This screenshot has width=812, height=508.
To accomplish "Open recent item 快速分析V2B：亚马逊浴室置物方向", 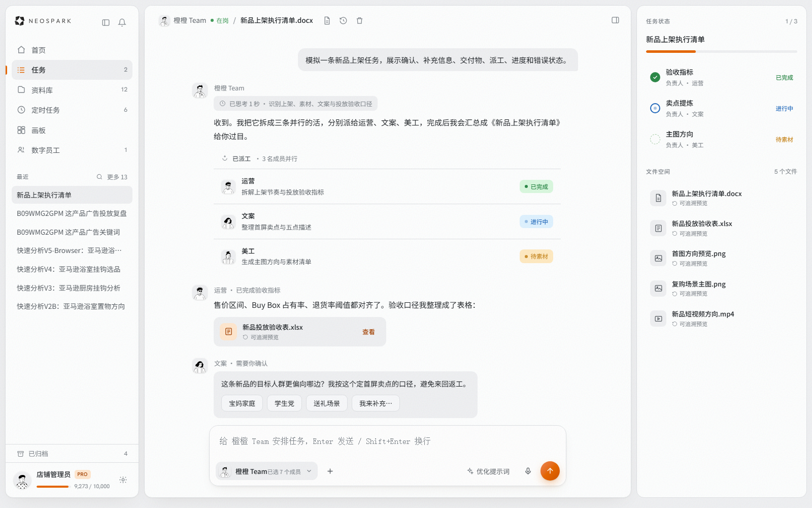I will [x=72, y=306].
